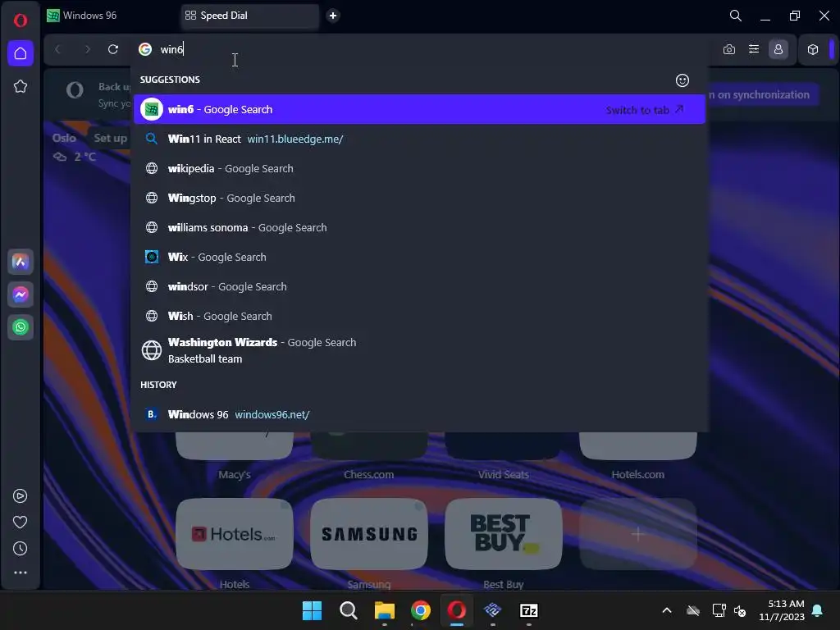Click the address bar text field
This screenshot has height=630, width=840.
pyautogui.click(x=421, y=49)
